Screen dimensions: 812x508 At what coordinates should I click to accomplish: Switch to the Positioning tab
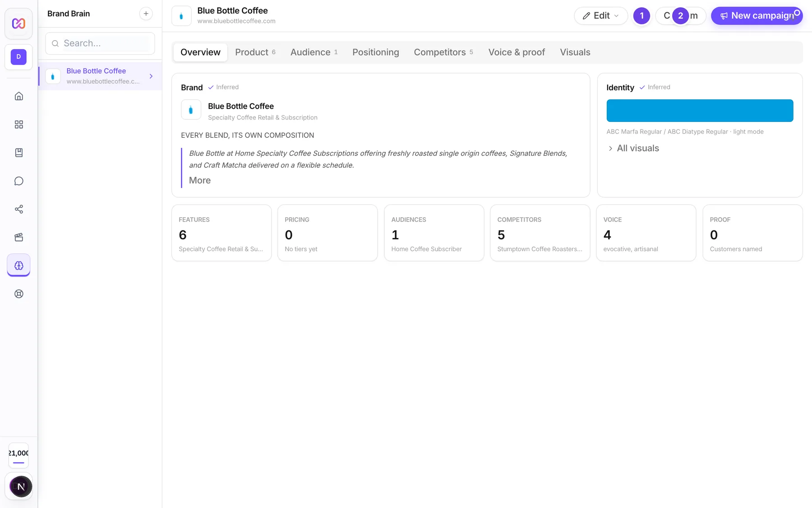pyautogui.click(x=376, y=52)
